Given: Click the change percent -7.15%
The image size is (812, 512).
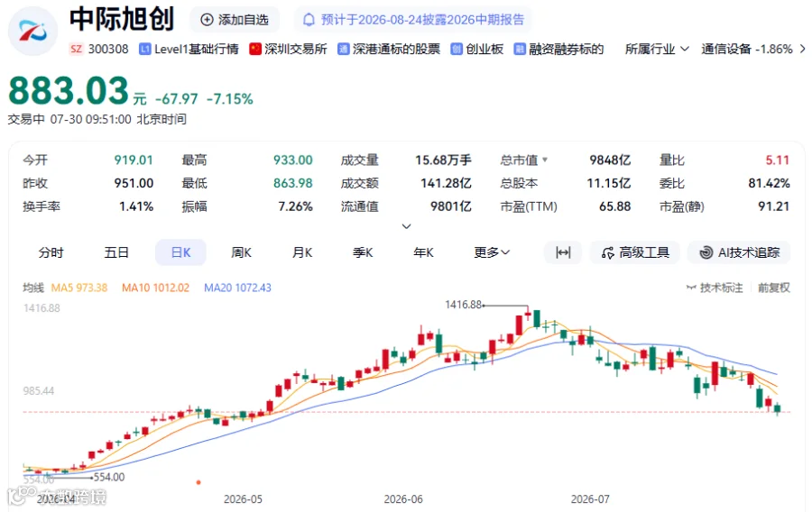Looking at the screenshot, I should 230,99.
